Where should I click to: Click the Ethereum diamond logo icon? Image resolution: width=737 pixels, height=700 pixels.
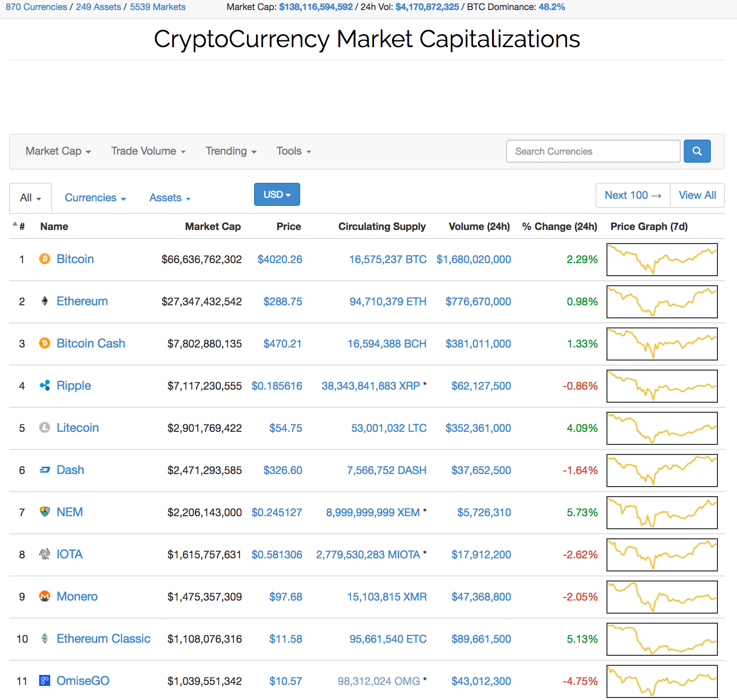[x=45, y=301]
